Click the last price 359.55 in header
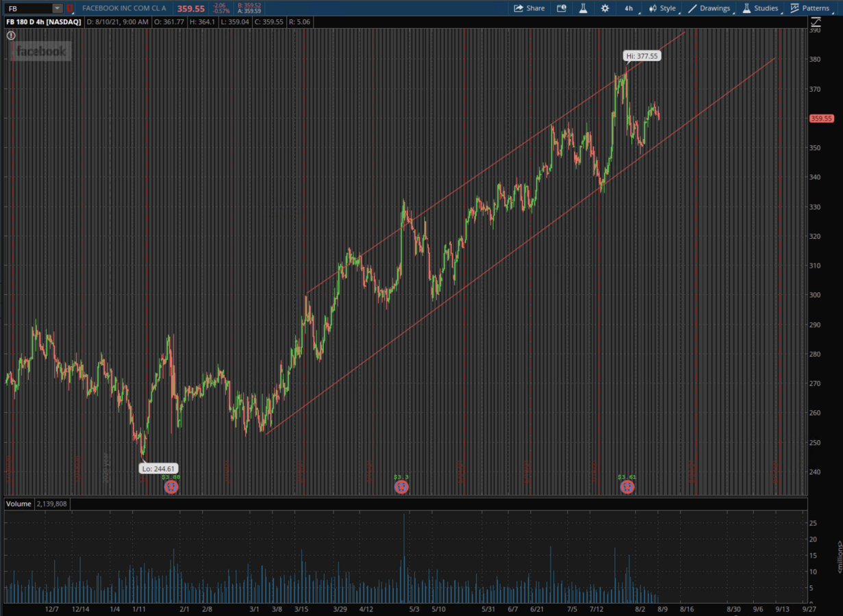This screenshot has height=616, width=843. coord(191,8)
